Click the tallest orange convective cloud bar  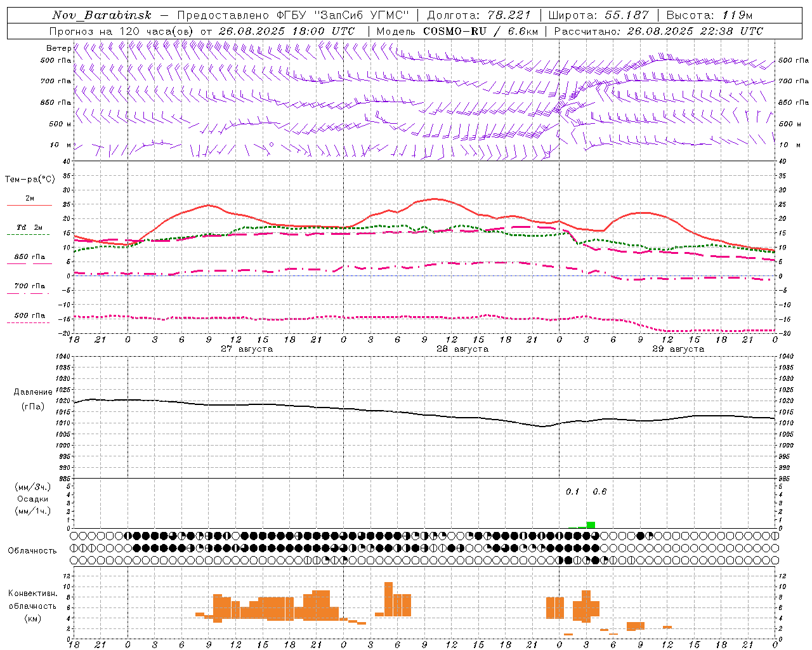click(x=388, y=599)
